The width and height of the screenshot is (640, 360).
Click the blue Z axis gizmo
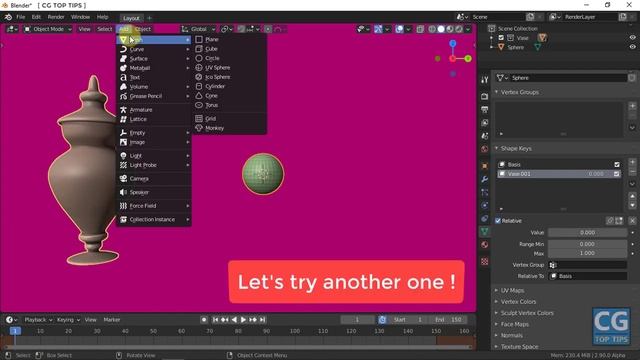click(x=453, y=43)
